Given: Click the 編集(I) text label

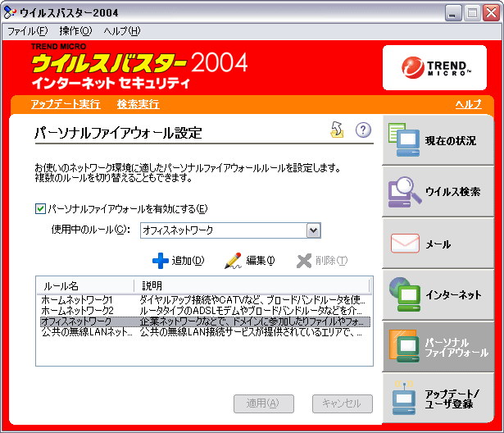Looking at the screenshot, I should 261,261.
